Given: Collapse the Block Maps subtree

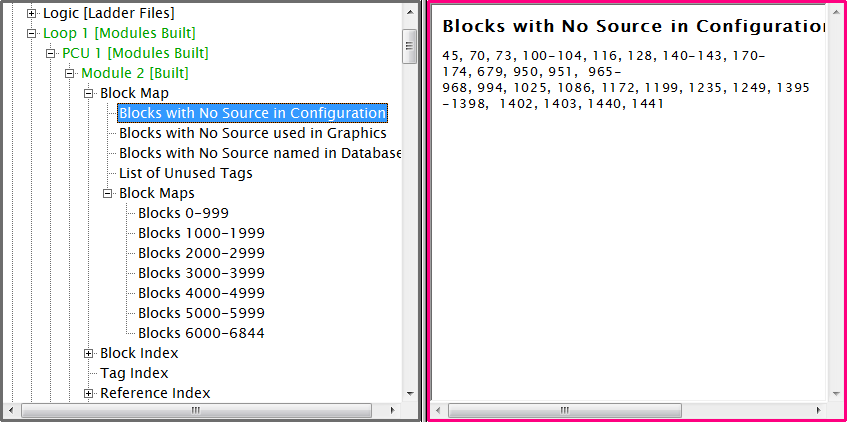Looking at the screenshot, I should pyautogui.click(x=108, y=193).
